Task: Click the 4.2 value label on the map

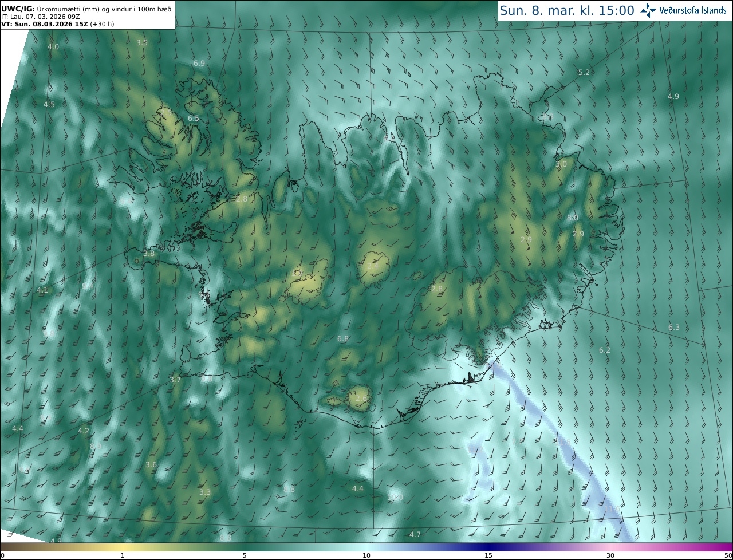Action: pos(84,431)
